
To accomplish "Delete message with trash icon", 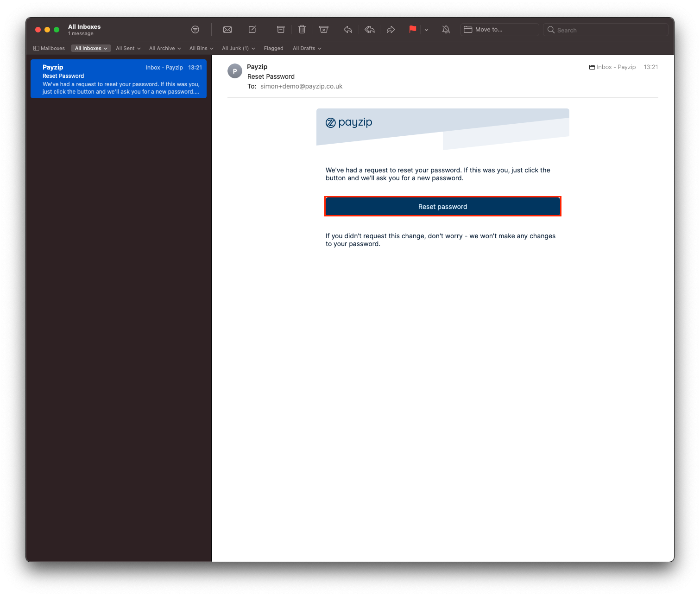I will coord(302,30).
